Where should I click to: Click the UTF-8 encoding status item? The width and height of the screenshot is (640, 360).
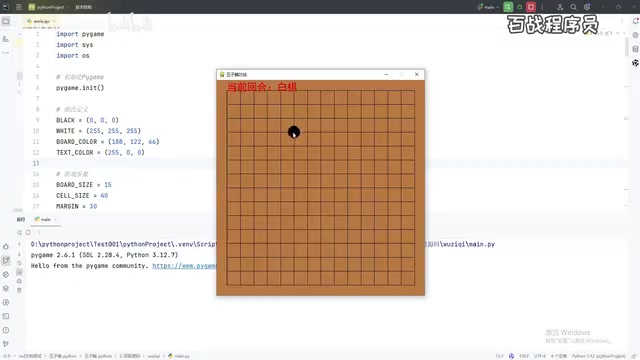(540, 356)
